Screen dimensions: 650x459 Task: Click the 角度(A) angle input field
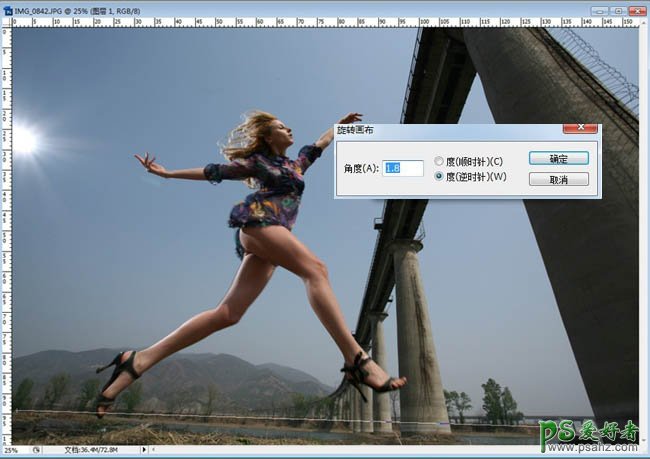403,169
